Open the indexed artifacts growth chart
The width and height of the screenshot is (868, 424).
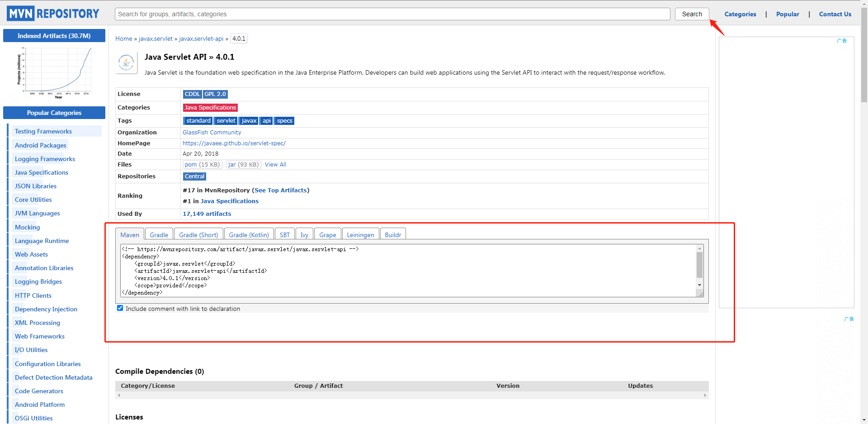click(x=54, y=72)
